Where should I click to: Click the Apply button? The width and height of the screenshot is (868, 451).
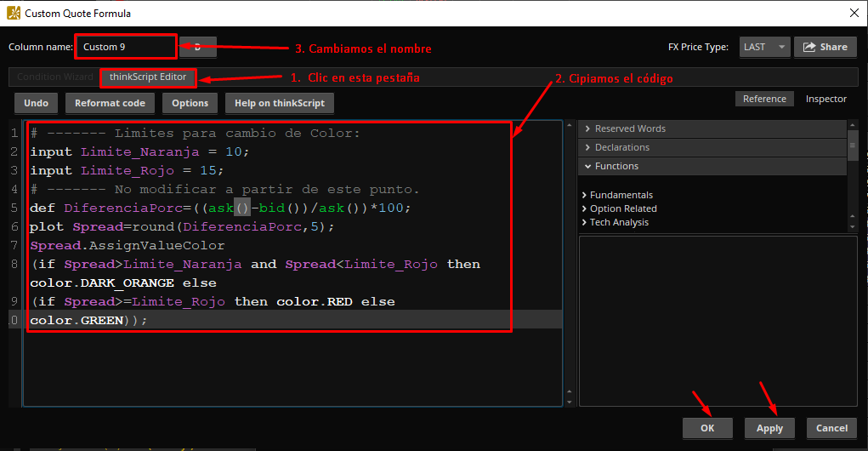(769, 428)
